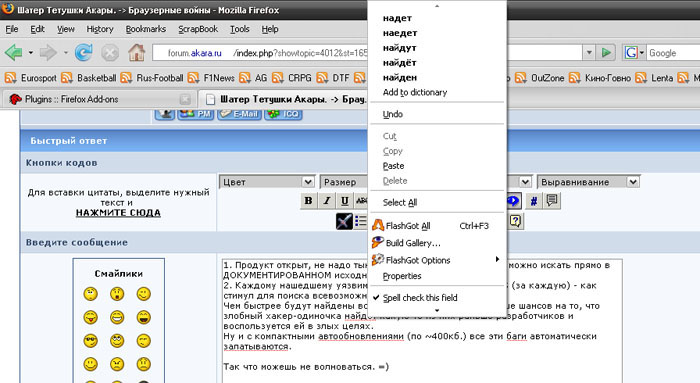
Task: Open the OutZone feed bookmark
Action: pos(539,78)
